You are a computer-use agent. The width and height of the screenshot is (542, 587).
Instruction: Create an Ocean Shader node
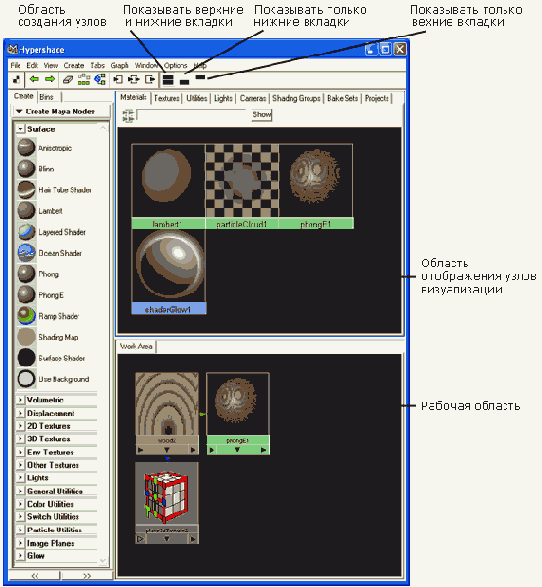(49, 253)
